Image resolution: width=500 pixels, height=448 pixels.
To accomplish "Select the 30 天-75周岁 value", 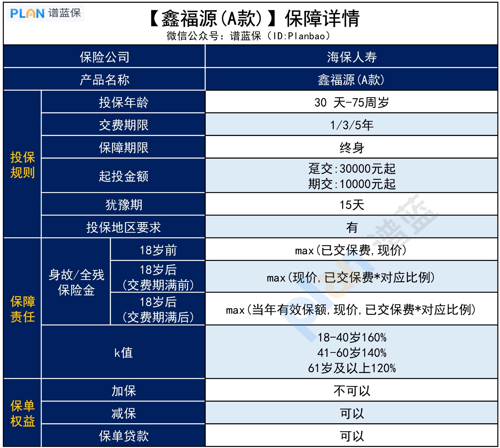I will click(x=352, y=102).
